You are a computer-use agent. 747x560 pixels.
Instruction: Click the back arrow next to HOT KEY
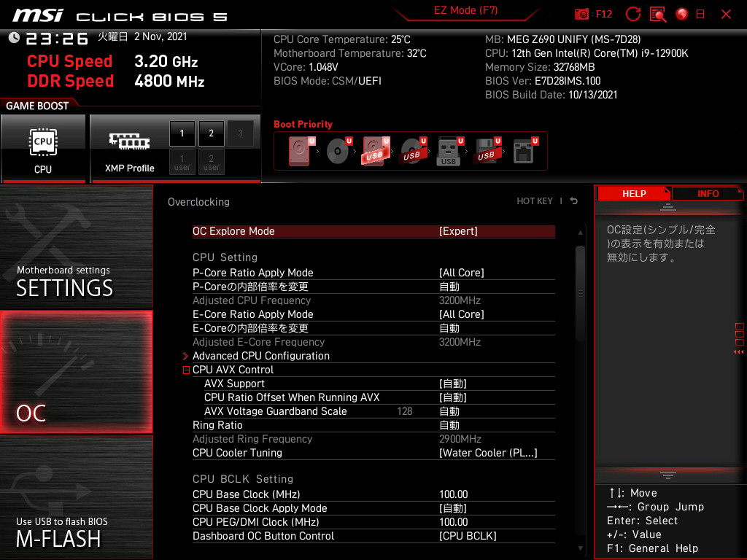point(574,201)
